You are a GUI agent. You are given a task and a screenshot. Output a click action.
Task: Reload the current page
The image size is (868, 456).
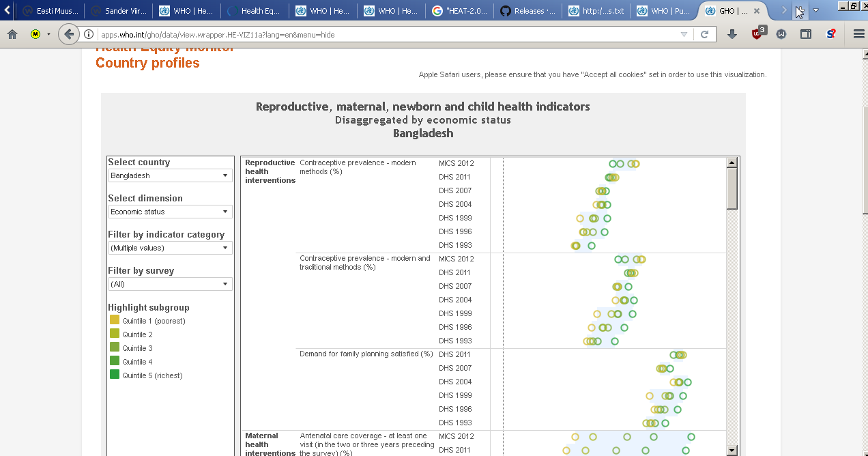[x=705, y=34]
